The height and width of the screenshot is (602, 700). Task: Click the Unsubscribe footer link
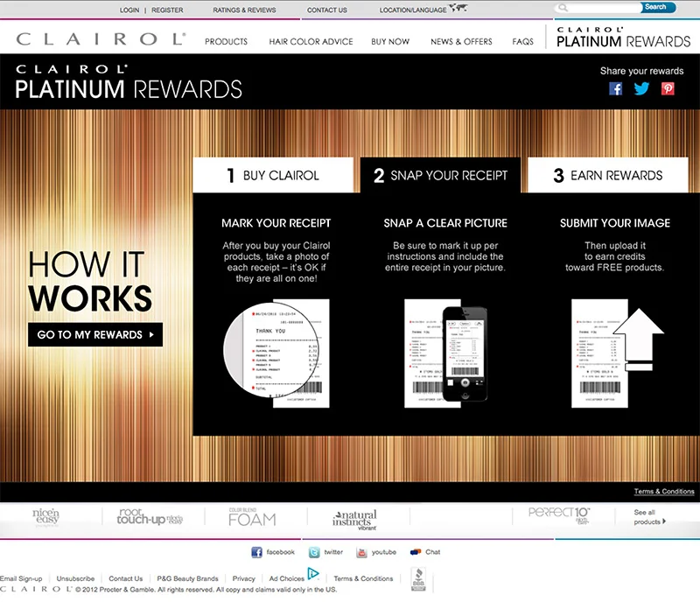[75, 578]
